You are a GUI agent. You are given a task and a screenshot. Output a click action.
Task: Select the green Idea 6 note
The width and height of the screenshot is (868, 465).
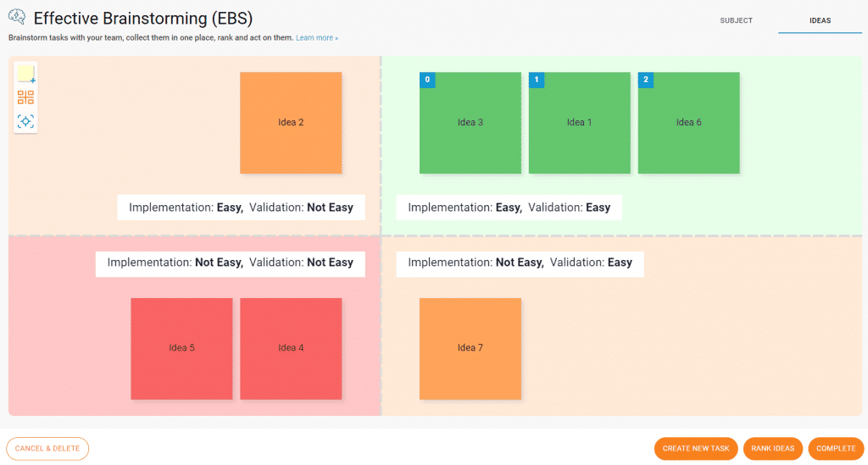688,123
